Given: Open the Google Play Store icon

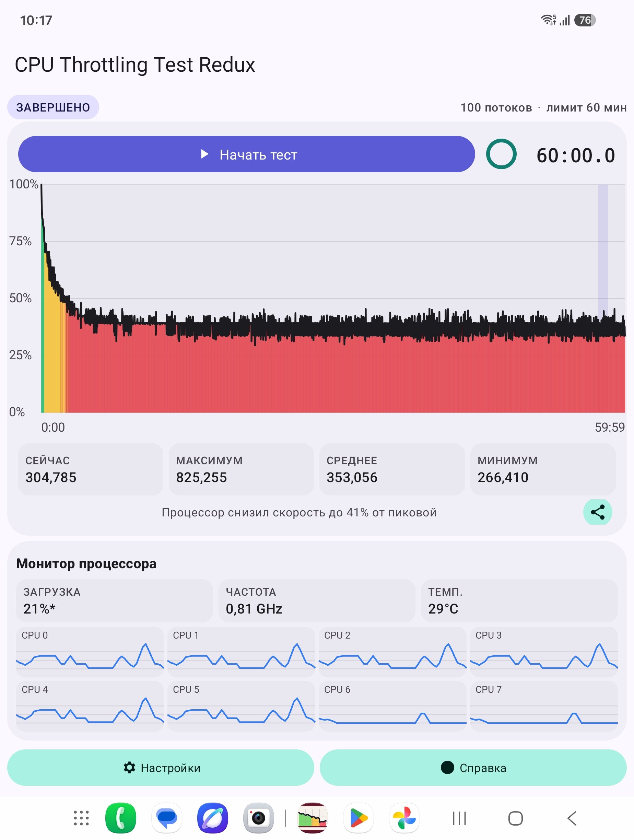Looking at the screenshot, I should (359, 818).
